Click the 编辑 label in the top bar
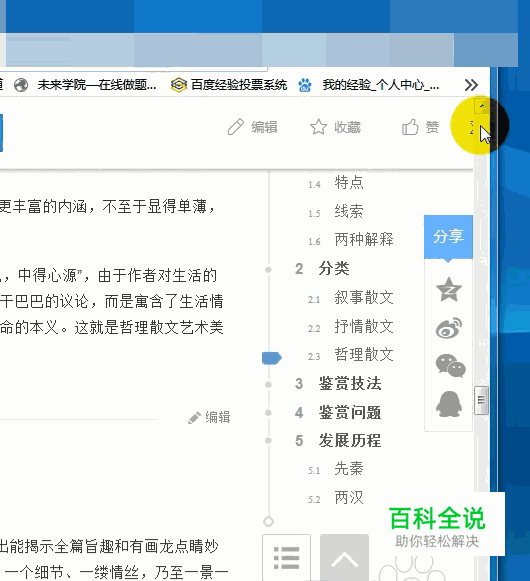 (264, 127)
